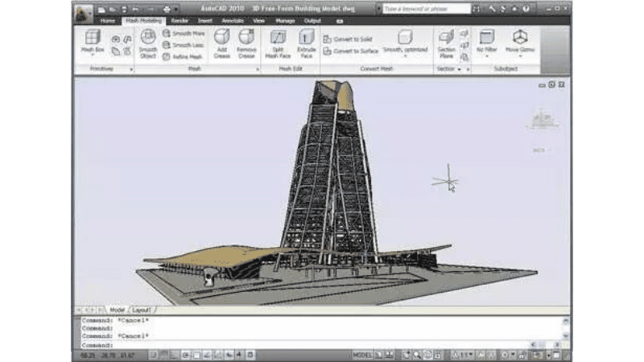The height and width of the screenshot is (362, 644).
Task: Open the quick access toolbar customize dropdown
Action: tap(176, 9)
